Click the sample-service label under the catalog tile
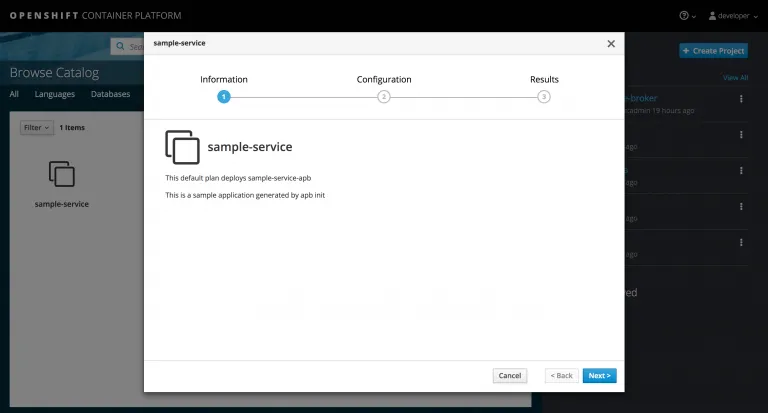 tap(62, 204)
